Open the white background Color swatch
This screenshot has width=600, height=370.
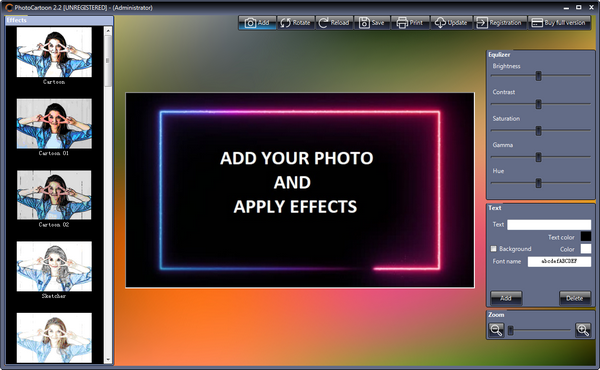(x=585, y=249)
